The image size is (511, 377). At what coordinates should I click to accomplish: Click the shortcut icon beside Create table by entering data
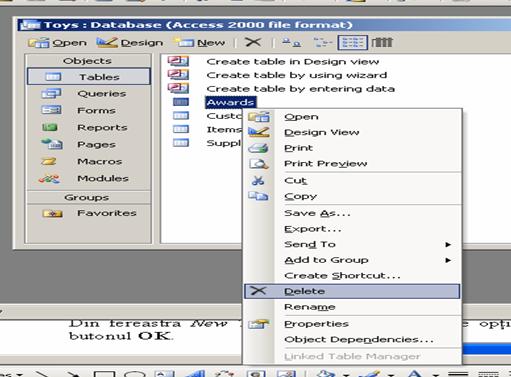[x=178, y=88]
